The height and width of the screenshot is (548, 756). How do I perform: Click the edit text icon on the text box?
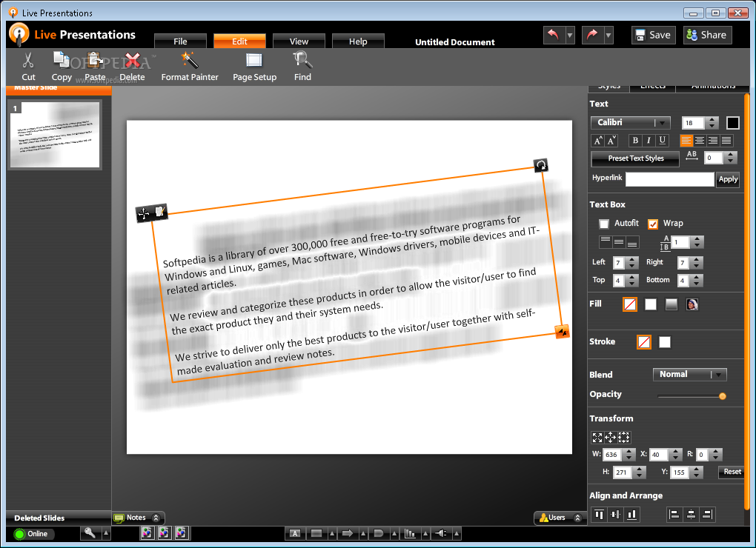tap(159, 211)
